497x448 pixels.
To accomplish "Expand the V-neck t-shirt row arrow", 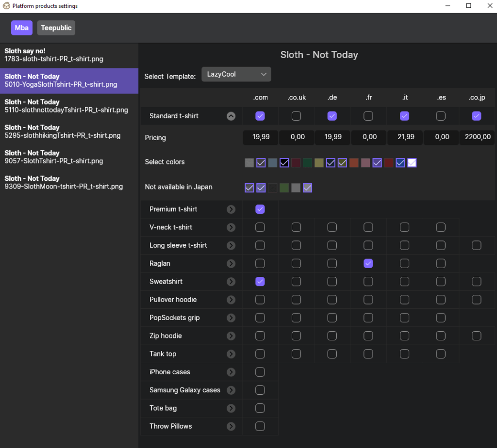I will coord(231,227).
